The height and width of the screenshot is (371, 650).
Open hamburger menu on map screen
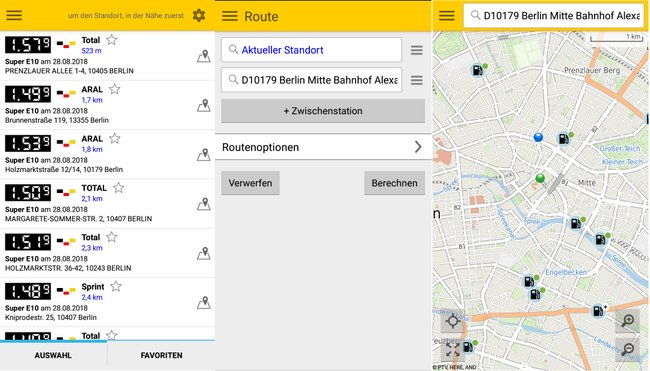pyautogui.click(x=447, y=15)
